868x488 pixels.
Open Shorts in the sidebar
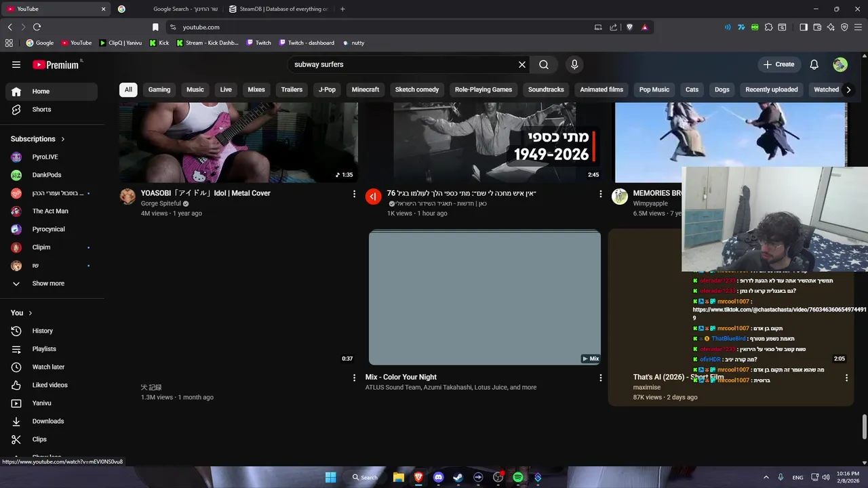(x=52, y=109)
